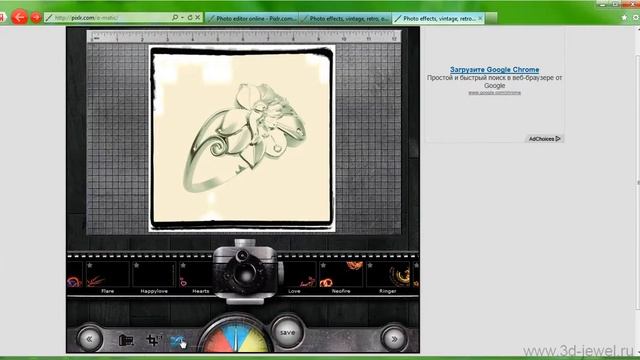Save the image with the round save button
The height and width of the screenshot is (360, 640).
(288, 332)
